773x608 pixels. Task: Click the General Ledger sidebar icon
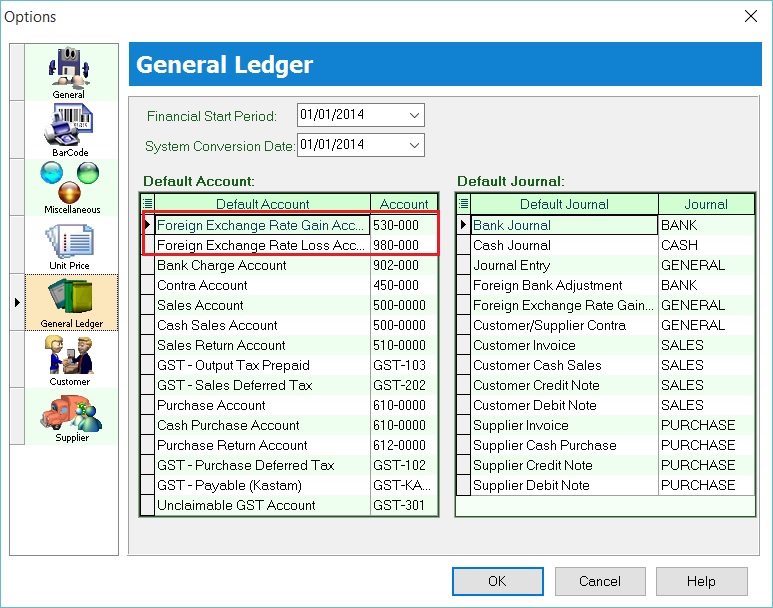pos(70,299)
